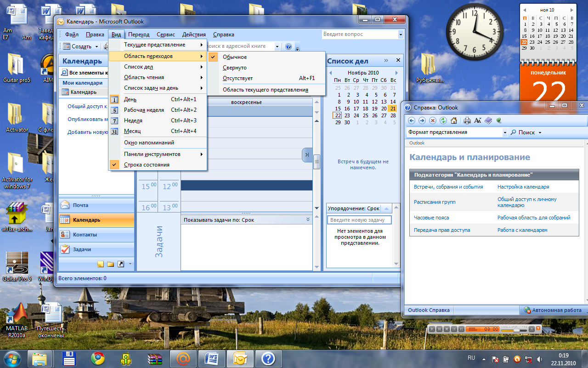The image size is (588, 368).
Task: Open the Формат представления dropdown in help
Action: [505, 132]
